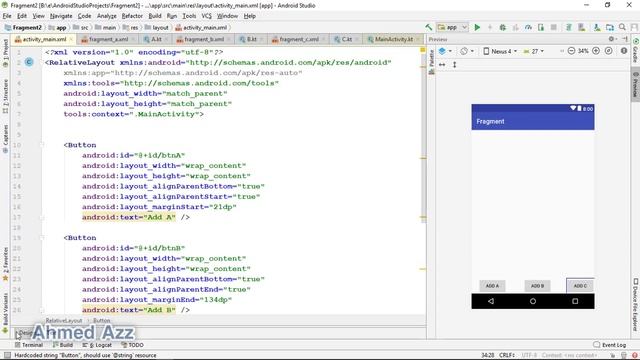This screenshot has width=640, height=360.
Task: Open the Gradle side panel
Action: click(x=636, y=51)
